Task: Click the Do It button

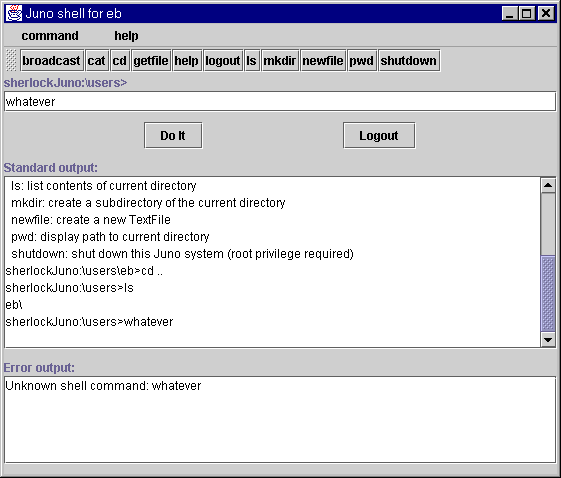Action: pyautogui.click(x=173, y=135)
